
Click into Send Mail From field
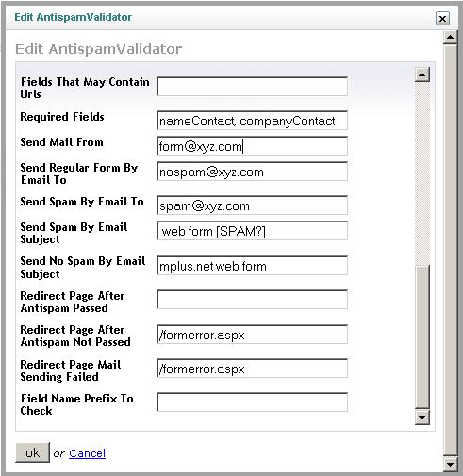[x=252, y=146]
